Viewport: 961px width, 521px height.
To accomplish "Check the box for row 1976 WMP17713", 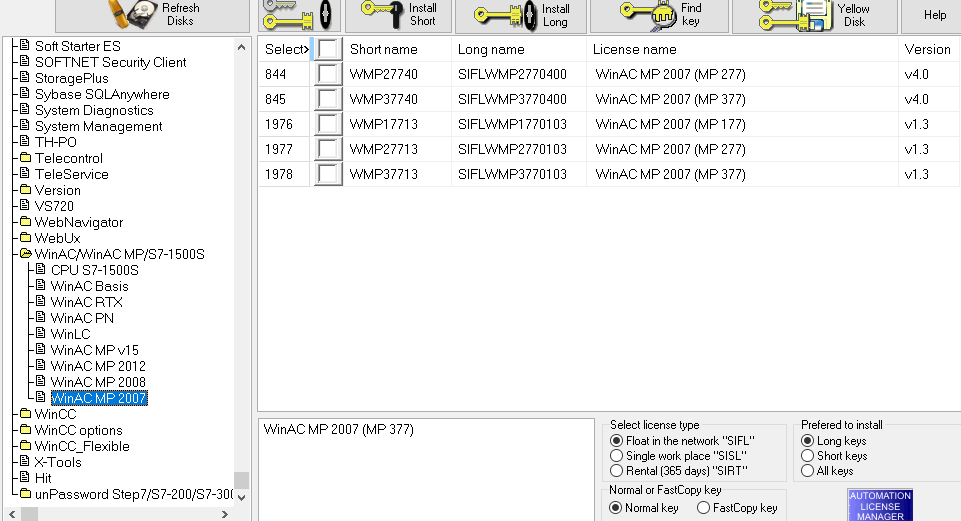I will tap(328, 124).
